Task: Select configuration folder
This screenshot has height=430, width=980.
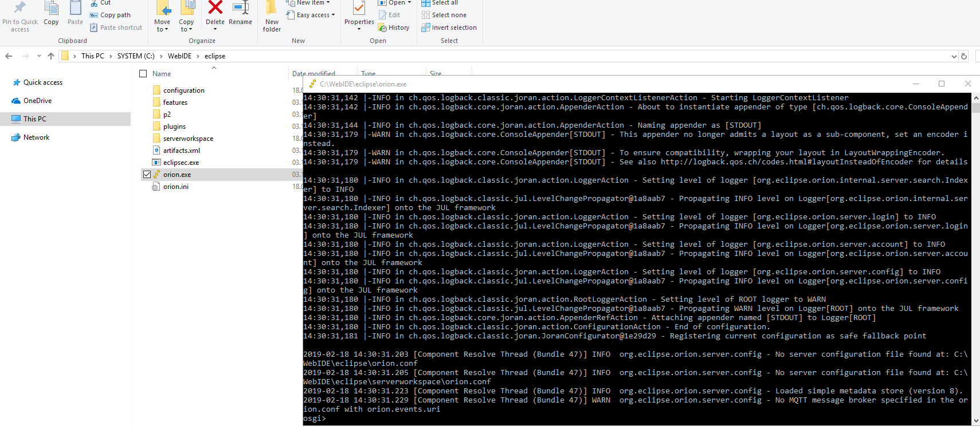Action: click(x=183, y=90)
